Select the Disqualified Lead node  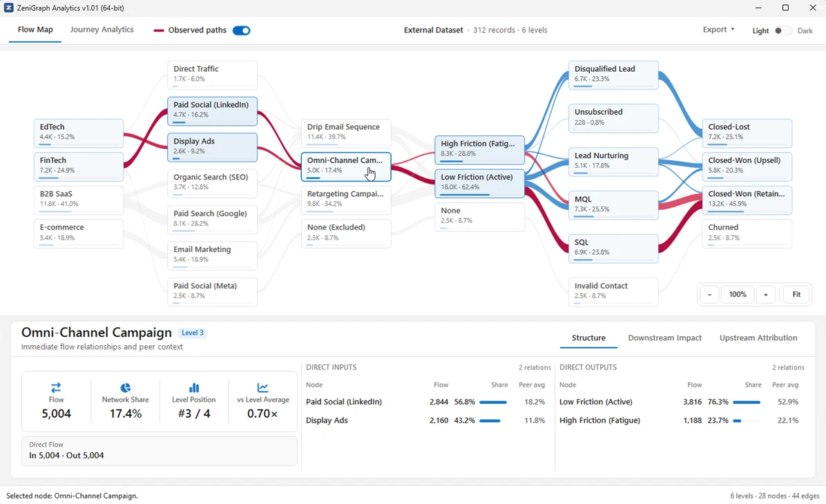coord(613,75)
